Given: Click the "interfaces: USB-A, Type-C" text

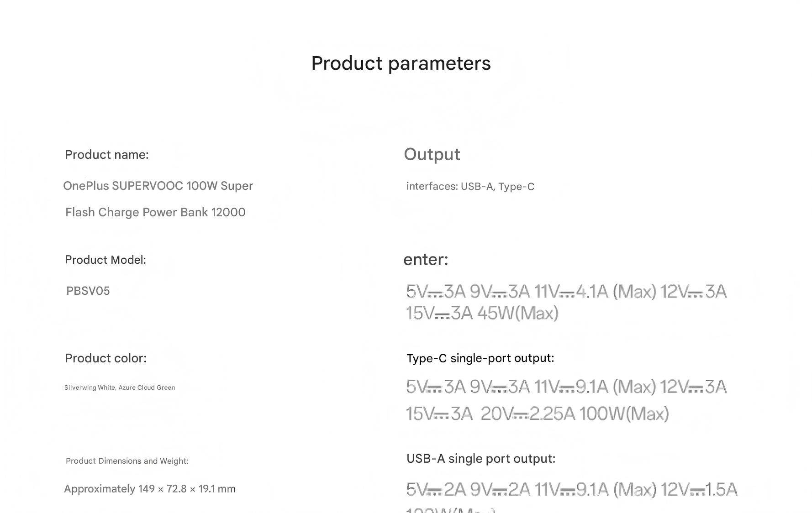Looking at the screenshot, I should (470, 186).
